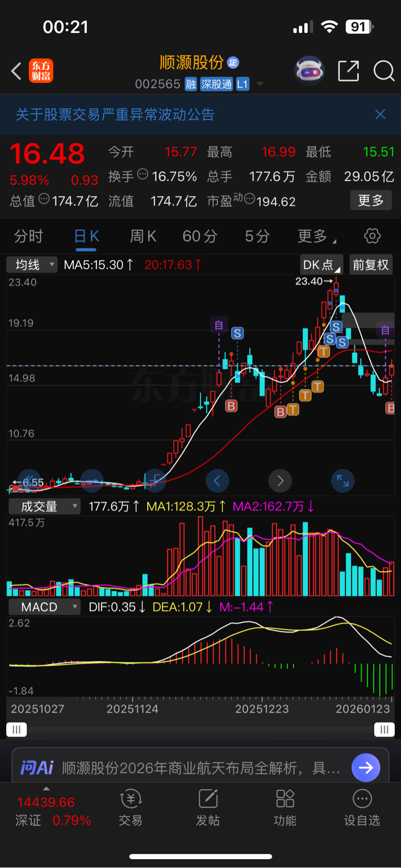The width and height of the screenshot is (401, 868).
Task: Tap the info circle beside 总值
Action: click(x=44, y=199)
